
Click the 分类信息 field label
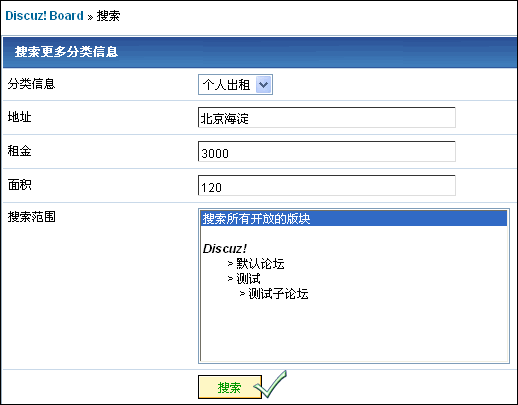31,84
